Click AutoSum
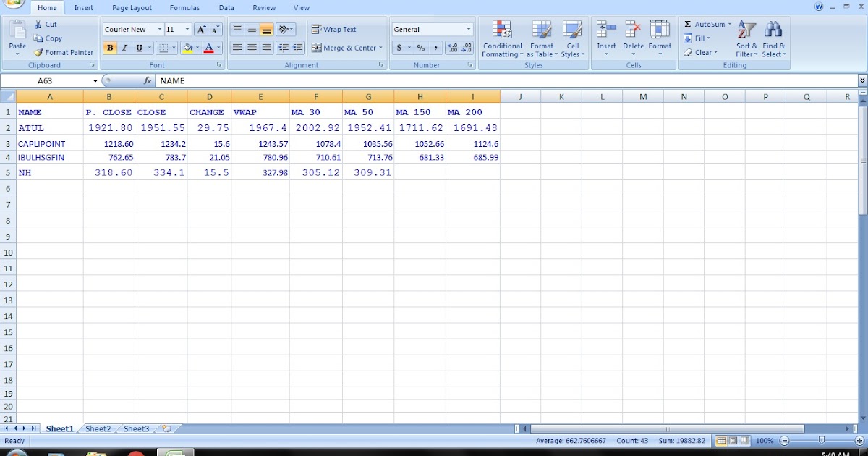The width and height of the screenshot is (868, 456). 704,24
